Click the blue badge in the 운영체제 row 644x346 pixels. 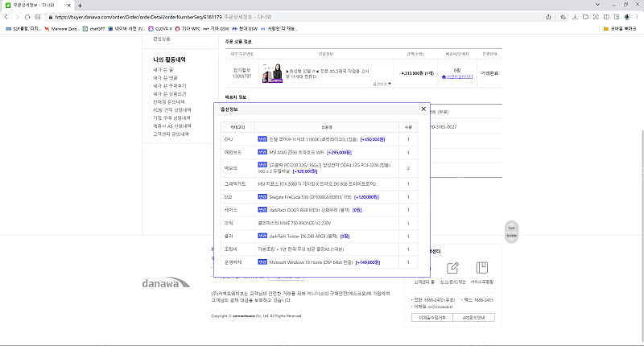262,262
